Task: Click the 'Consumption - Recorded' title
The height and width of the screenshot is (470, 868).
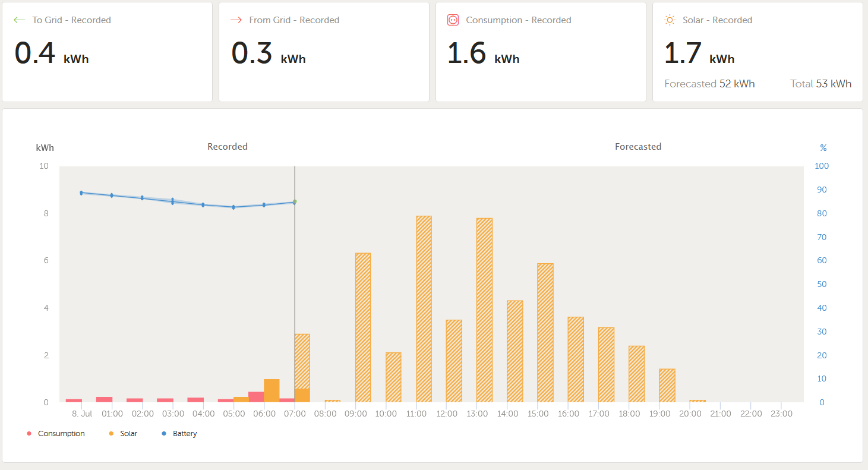Action: point(518,20)
